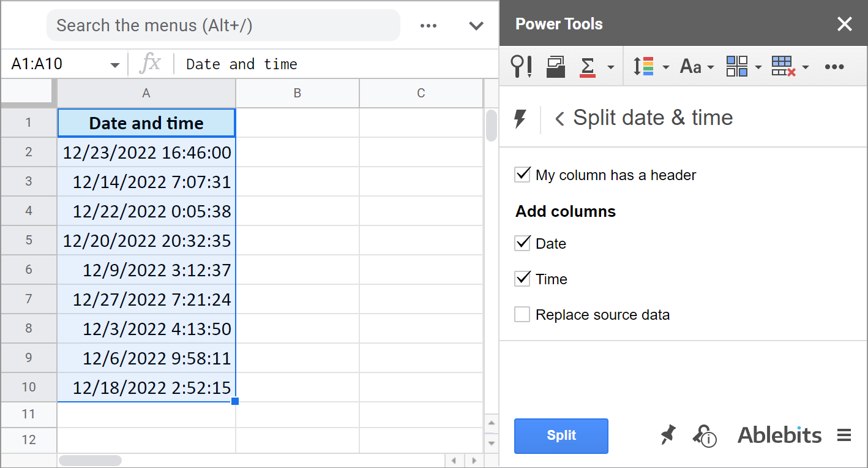Click the Ablebits logo link

[x=779, y=436]
